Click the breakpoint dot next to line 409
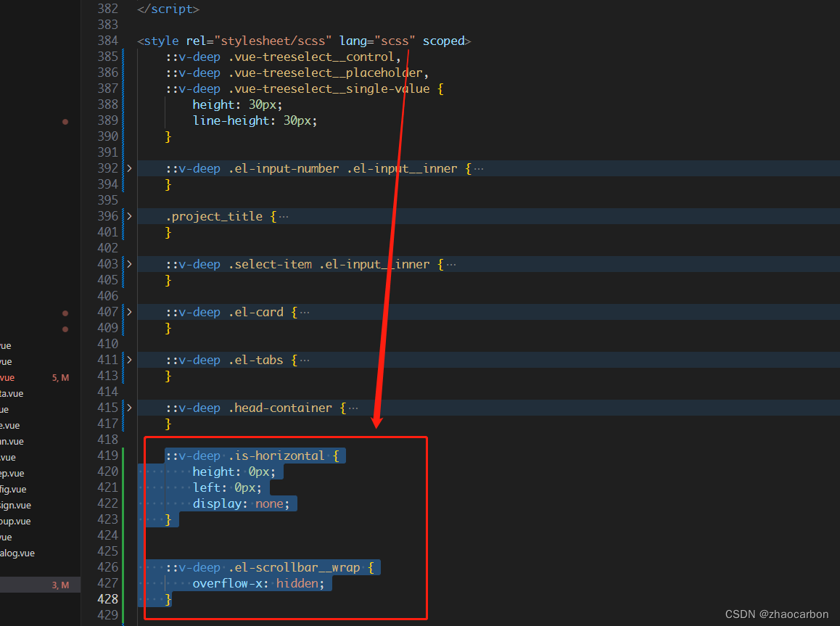 (65, 329)
